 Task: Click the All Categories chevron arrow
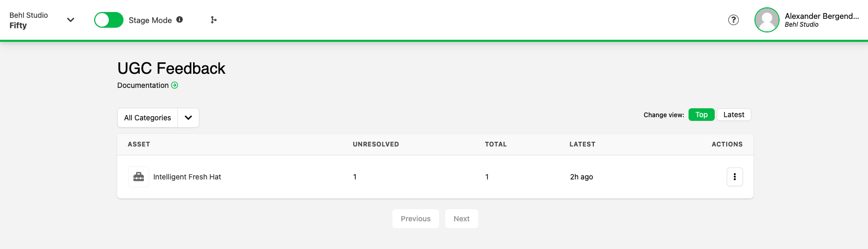pos(188,118)
